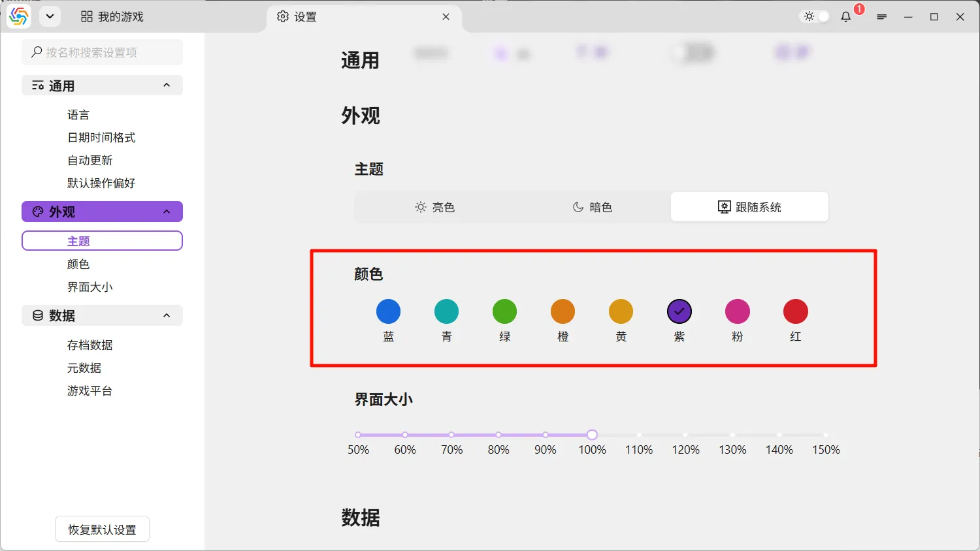
Task: Click the search magnifier icon
Action: pyautogui.click(x=37, y=52)
